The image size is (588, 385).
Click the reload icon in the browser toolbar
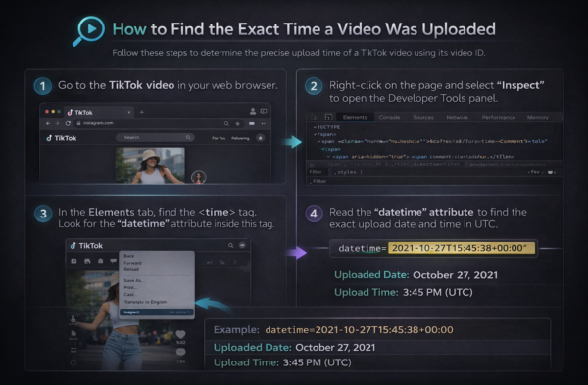pos(68,123)
